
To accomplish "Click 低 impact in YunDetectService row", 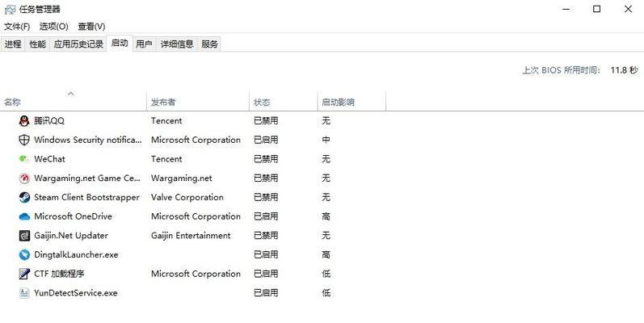I will (x=326, y=293).
